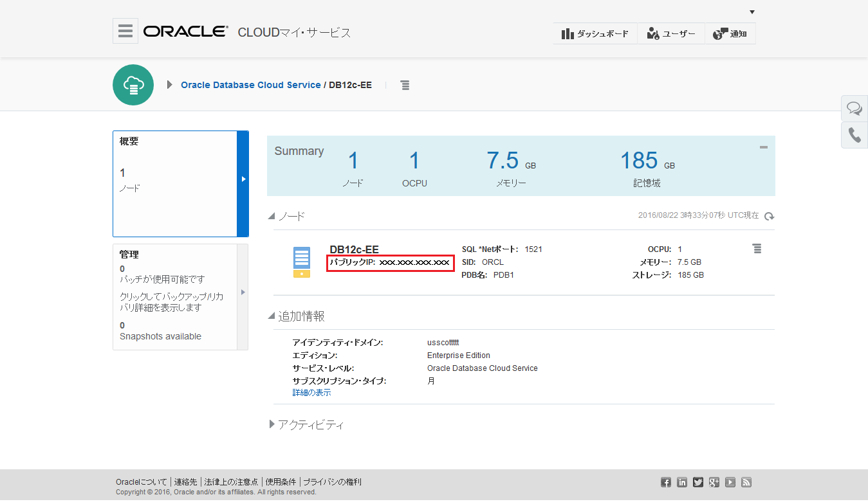The width and height of the screenshot is (868, 504).
Task: Click the gray arrow on 管理 tile
Action: (x=243, y=297)
